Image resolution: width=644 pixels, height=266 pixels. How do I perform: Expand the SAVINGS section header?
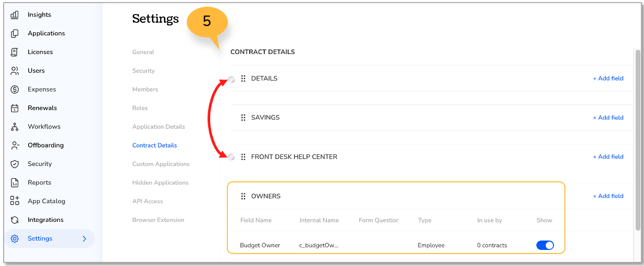tap(265, 117)
